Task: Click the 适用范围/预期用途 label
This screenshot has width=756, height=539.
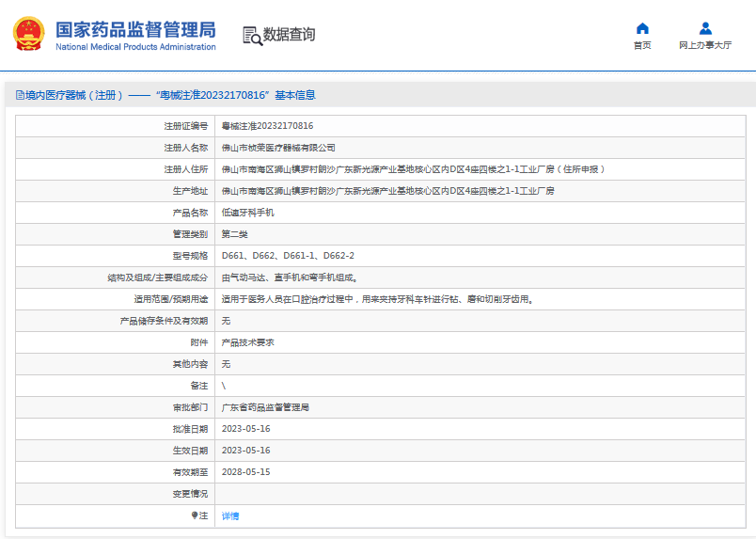Action: coord(171,299)
